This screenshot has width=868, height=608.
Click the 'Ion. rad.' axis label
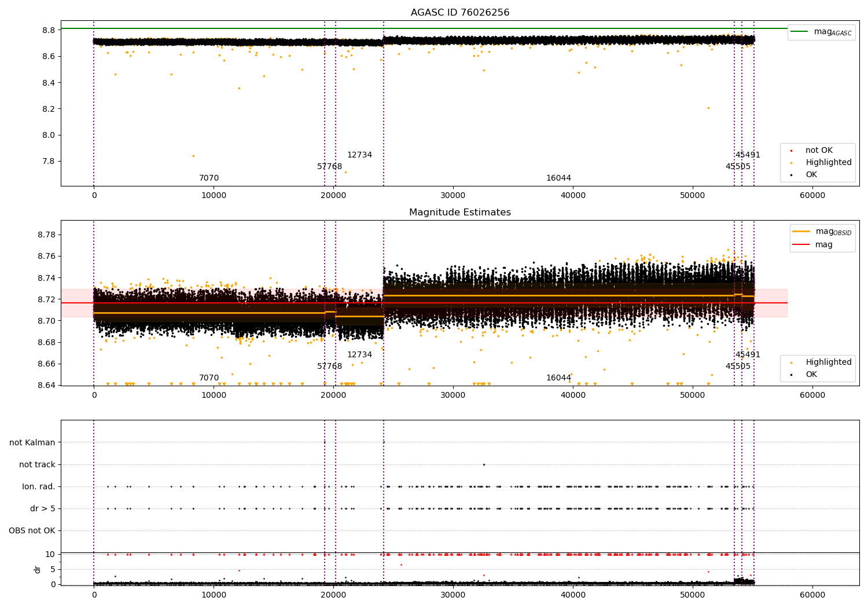pyautogui.click(x=39, y=487)
